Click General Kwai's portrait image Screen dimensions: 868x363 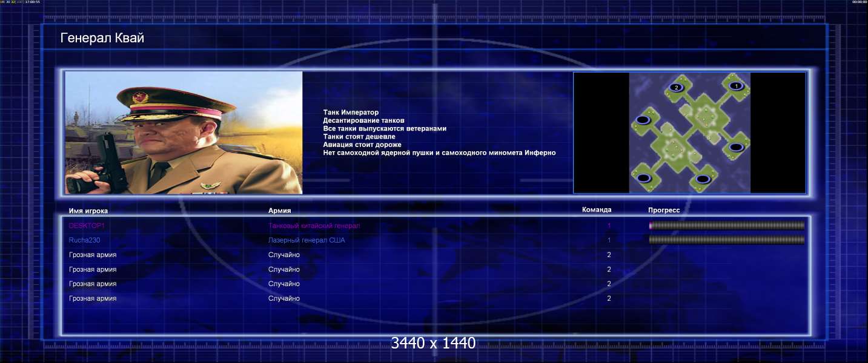(x=184, y=132)
